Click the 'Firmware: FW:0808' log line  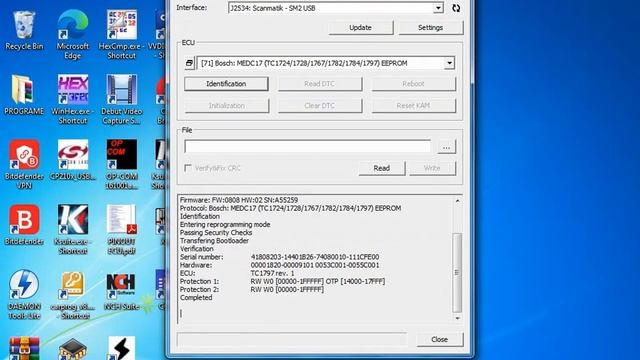coord(239,200)
